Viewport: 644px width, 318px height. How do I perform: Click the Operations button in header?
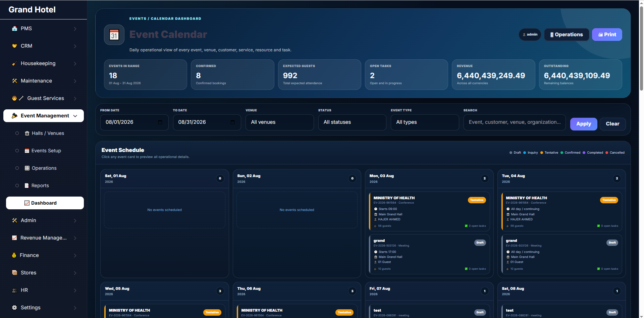[x=567, y=35]
